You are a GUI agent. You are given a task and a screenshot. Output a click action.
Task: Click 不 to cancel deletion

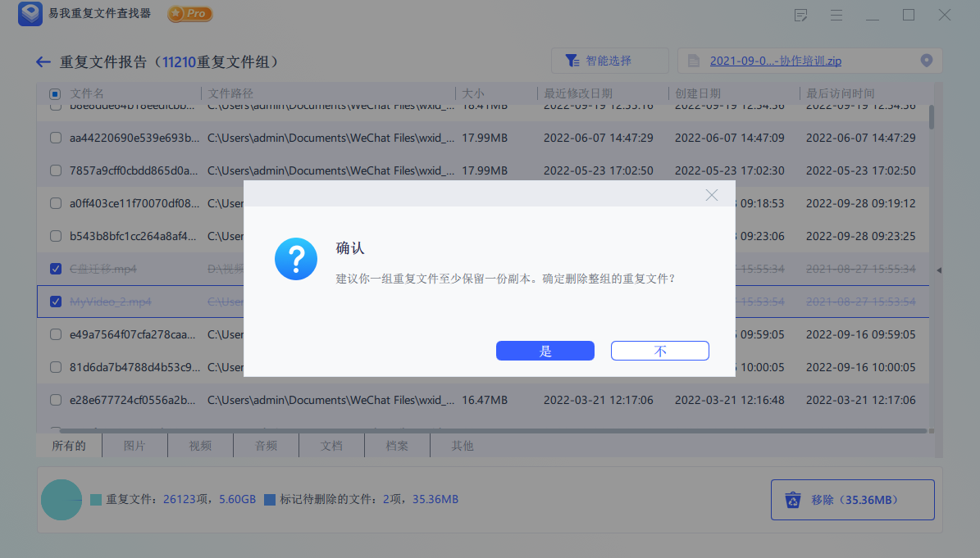coord(659,350)
